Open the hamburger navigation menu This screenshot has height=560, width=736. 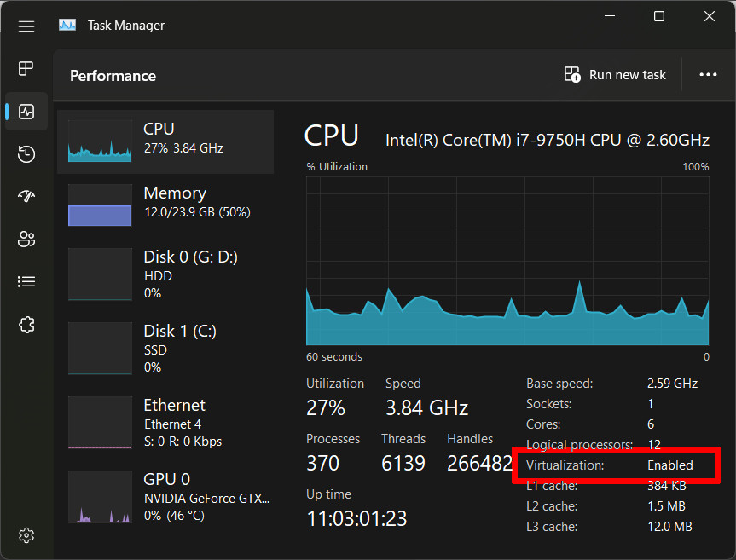coord(26,26)
